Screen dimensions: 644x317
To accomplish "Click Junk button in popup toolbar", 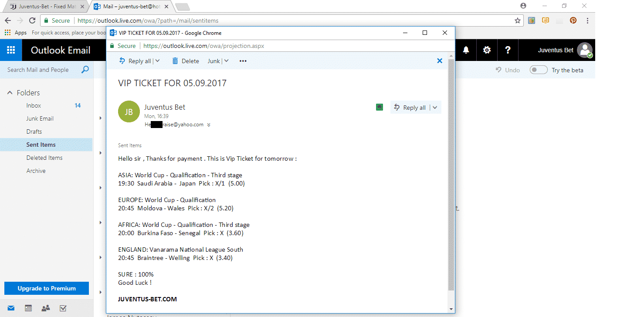I will tap(214, 61).
